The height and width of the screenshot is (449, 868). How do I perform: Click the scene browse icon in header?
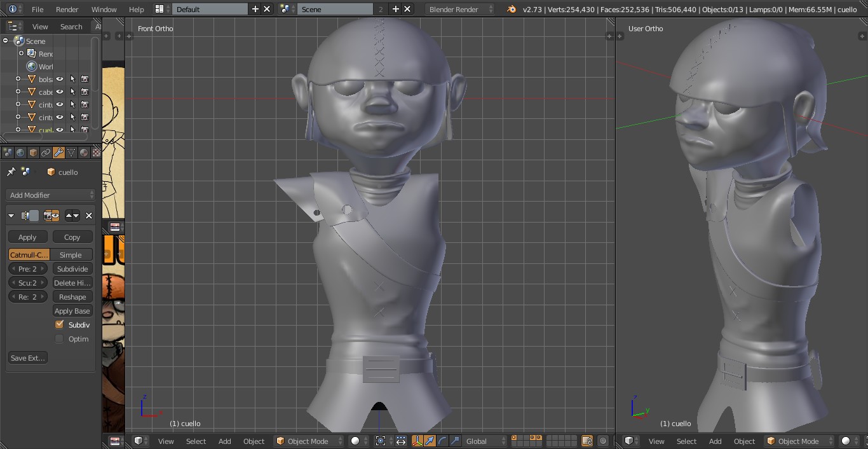click(288, 9)
